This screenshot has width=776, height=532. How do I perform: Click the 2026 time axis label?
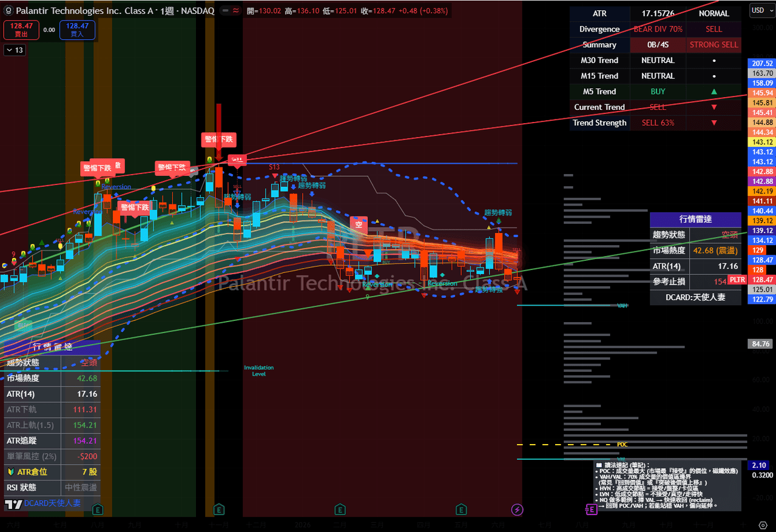pyautogui.click(x=302, y=524)
